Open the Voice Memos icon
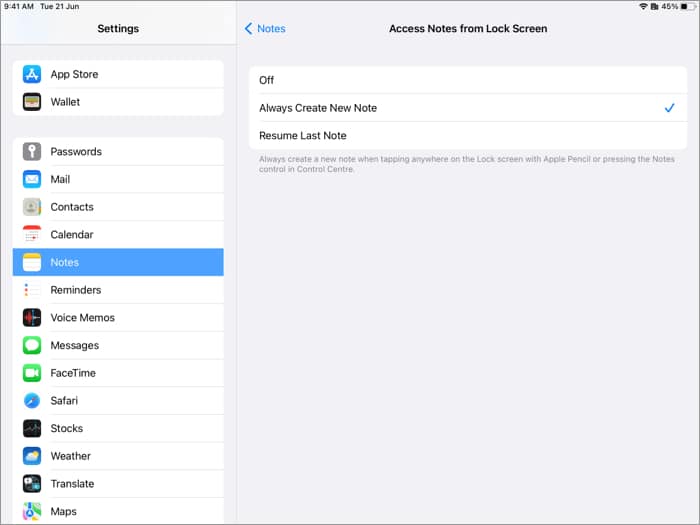 [32, 318]
